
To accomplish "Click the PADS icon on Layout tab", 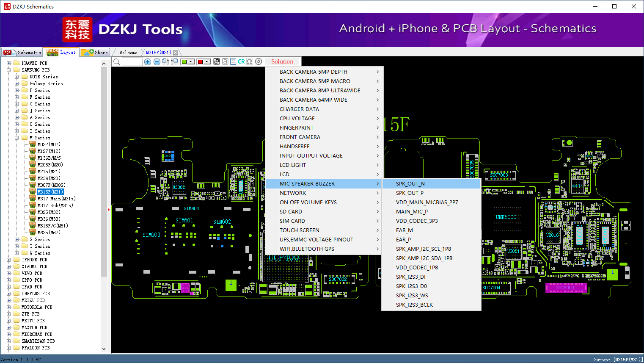I will [52, 52].
